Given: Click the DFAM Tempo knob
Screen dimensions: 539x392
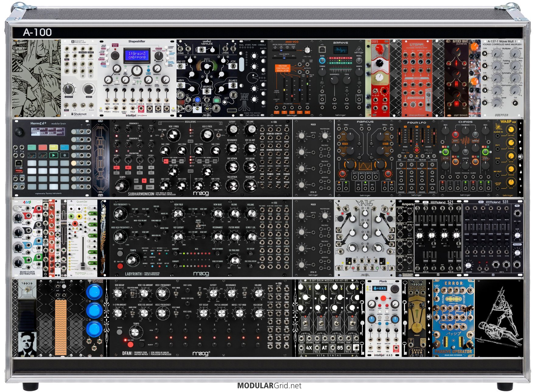Looking at the screenshot, I should tap(135, 332).
